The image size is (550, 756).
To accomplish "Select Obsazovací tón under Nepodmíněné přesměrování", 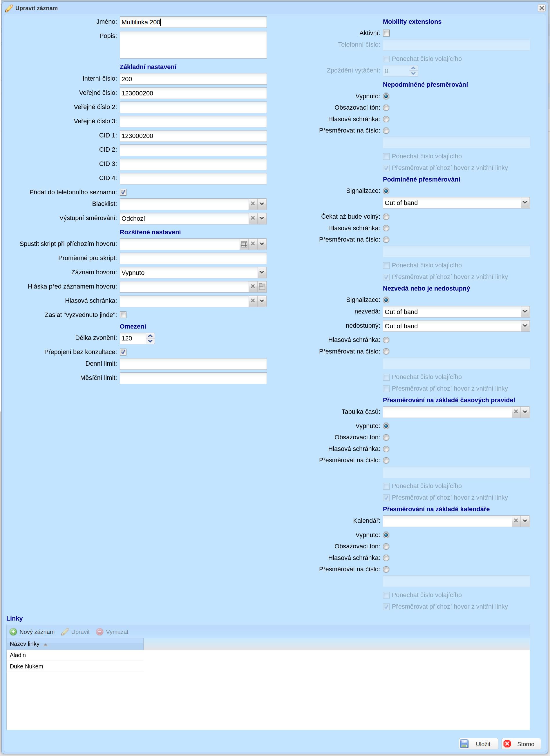I will coord(386,108).
